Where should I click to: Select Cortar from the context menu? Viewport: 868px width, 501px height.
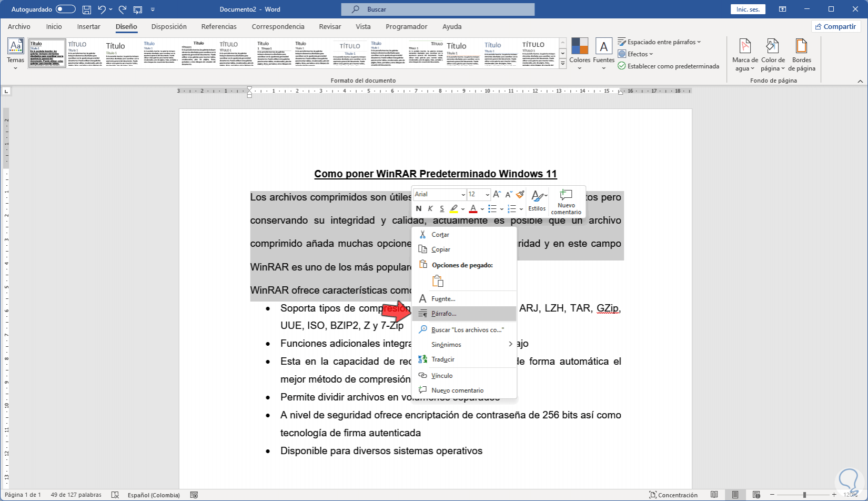pos(465,235)
